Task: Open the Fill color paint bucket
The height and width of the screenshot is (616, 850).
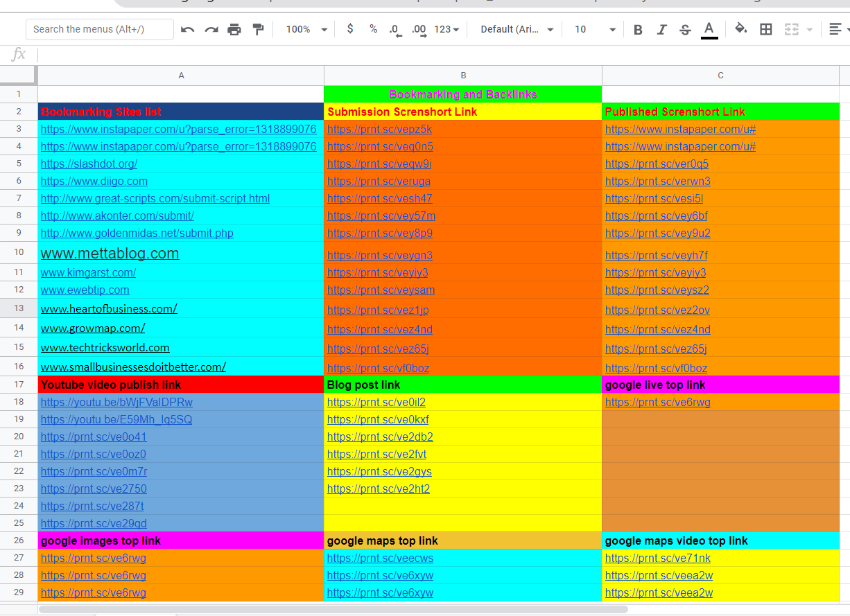Action: click(x=740, y=29)
